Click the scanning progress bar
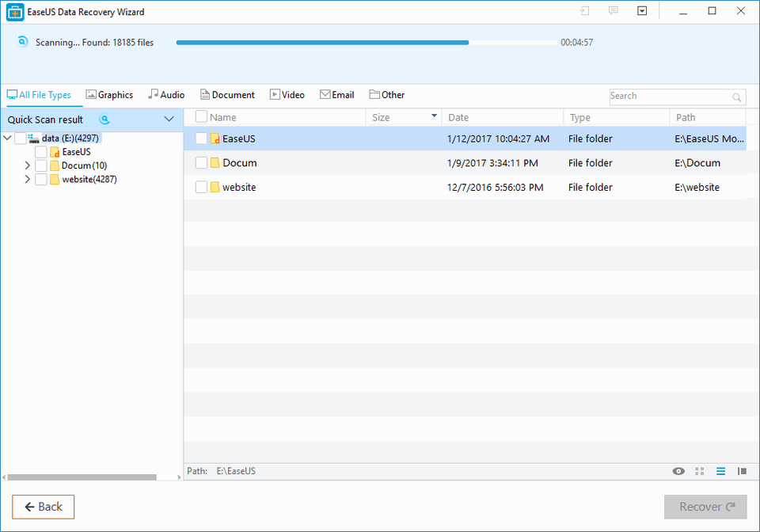Image resolution: width=760 pixels, height=532 pixels. pos(364,43)
